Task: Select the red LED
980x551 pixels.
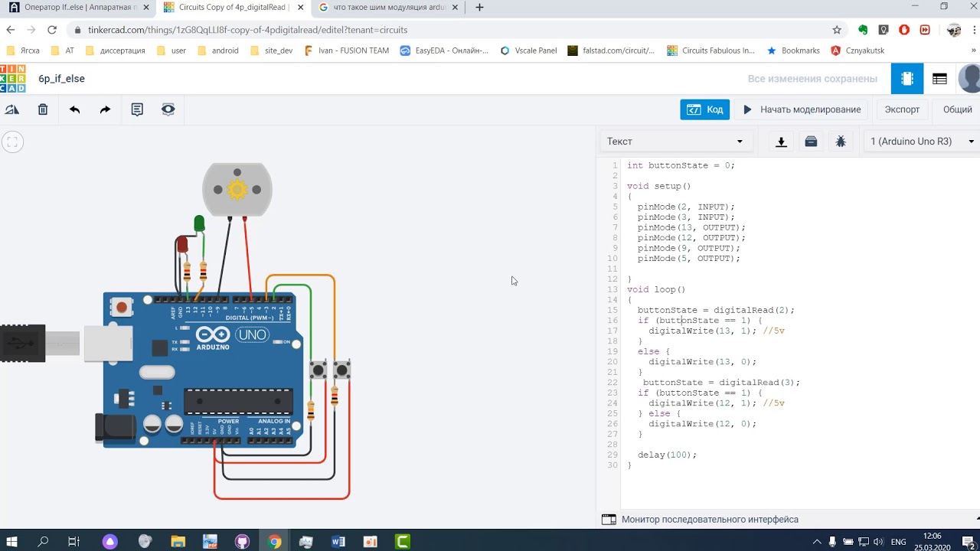Action: [x=182, y=244]
